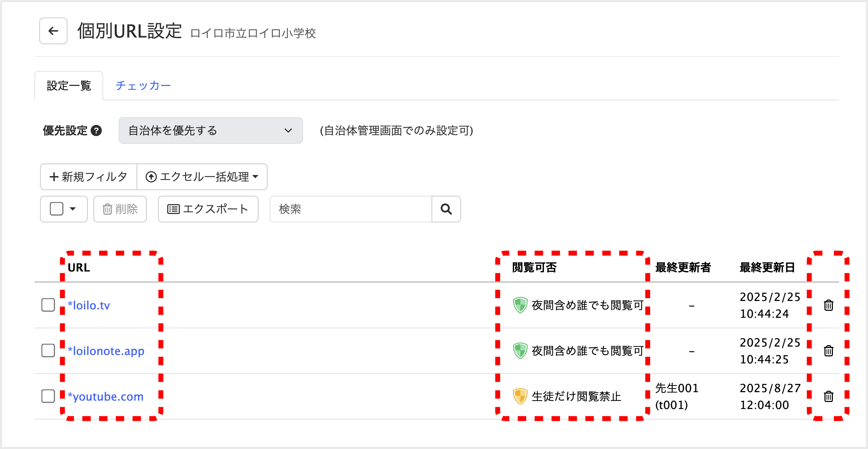The image size is (868, 449).
Task: Delete the *loilo.tv row via trash icon
Action: tap(828, 305)
